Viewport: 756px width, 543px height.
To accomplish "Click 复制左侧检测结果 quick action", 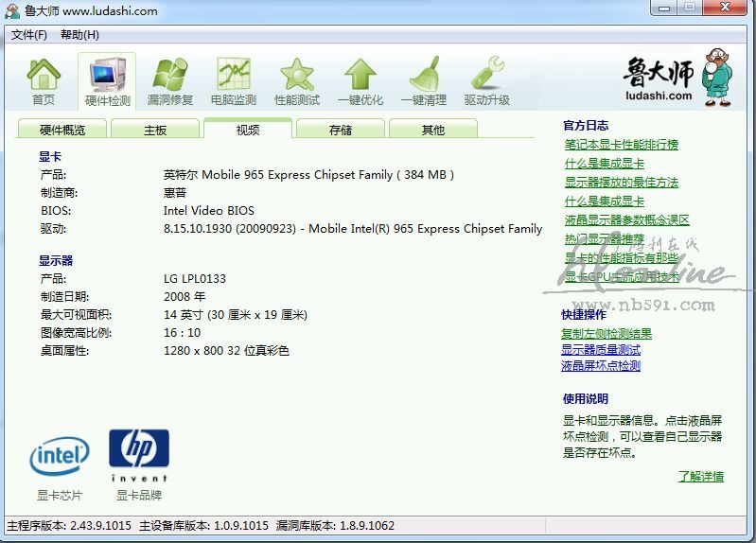I will 607,333.
